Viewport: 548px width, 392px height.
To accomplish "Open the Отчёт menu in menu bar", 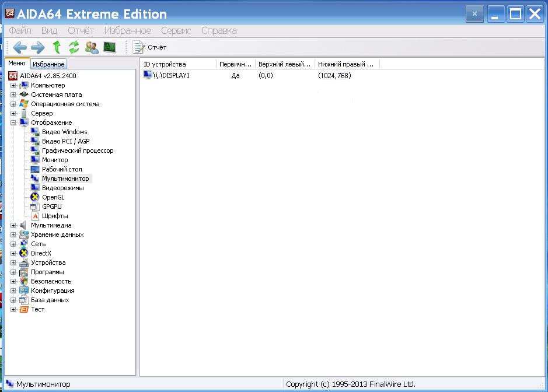I will (81, 31).
